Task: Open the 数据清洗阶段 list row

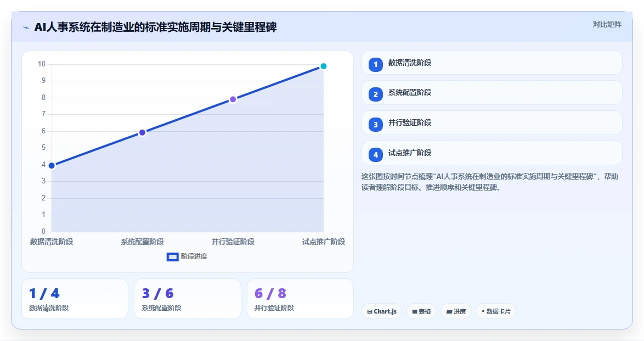Action: click(492, 63)
